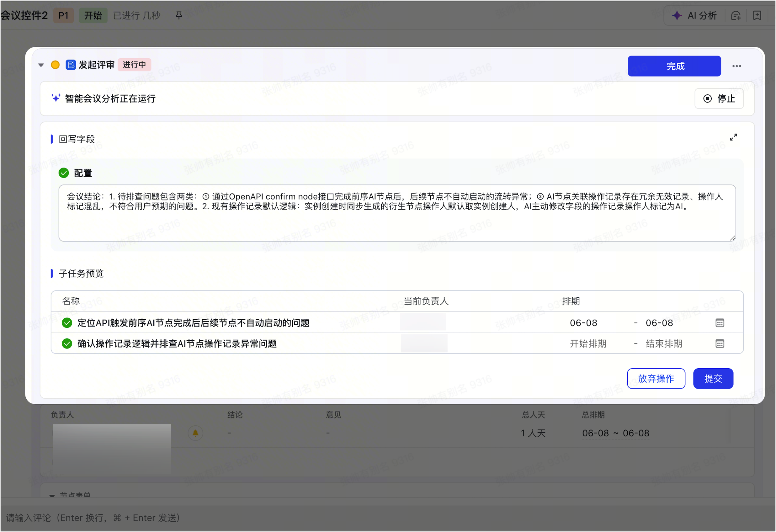Image resolution: width=776 pixels, height=532 pixels.
Task: Collapse the 发起评审 node section
Action: pos(41,65)
